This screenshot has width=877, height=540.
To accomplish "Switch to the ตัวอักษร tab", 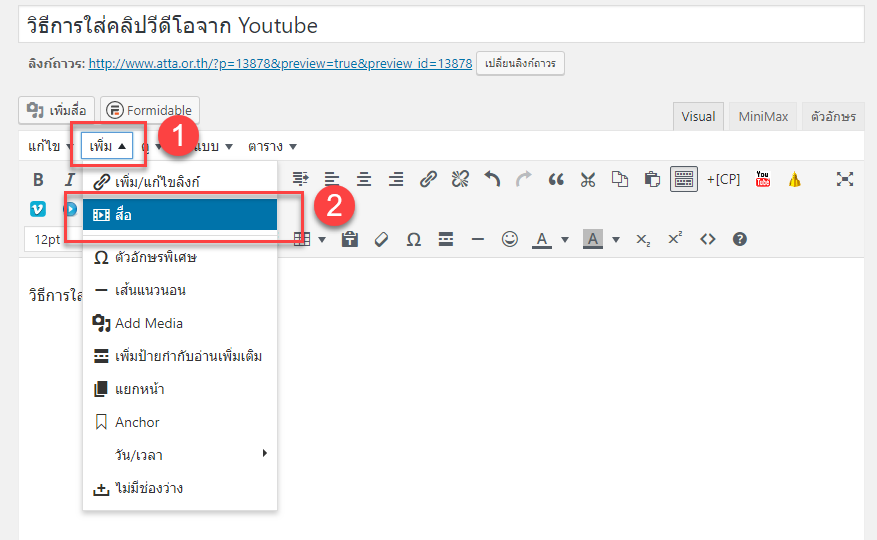I will coord(833,116).
